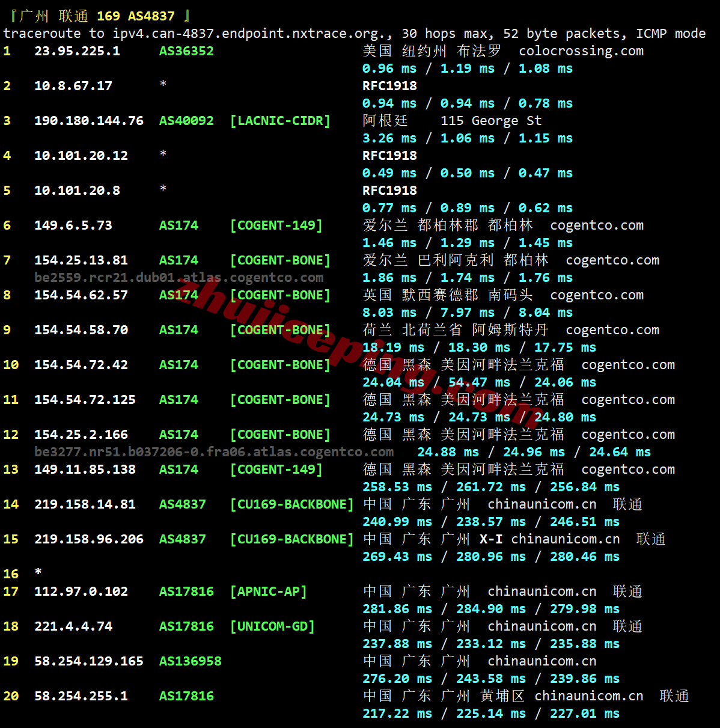Click the hop number 20
The image size is (720, 728).
[x=11, y=696]
